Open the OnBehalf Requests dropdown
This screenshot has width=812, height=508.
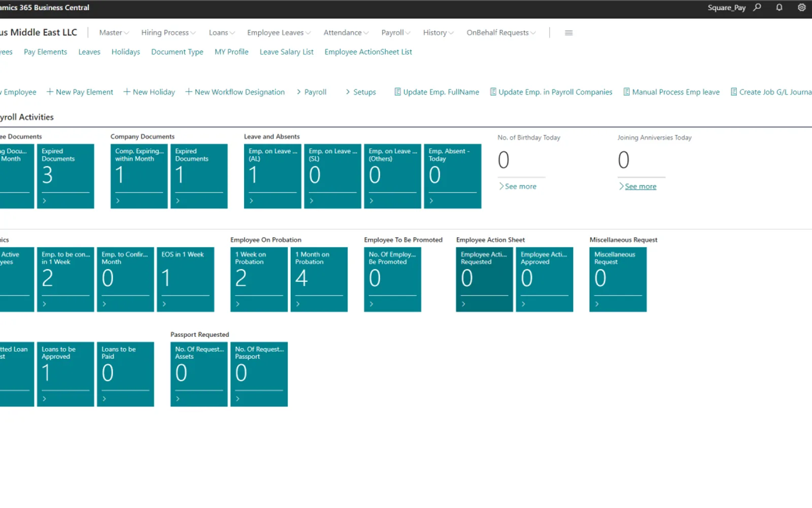501,33
